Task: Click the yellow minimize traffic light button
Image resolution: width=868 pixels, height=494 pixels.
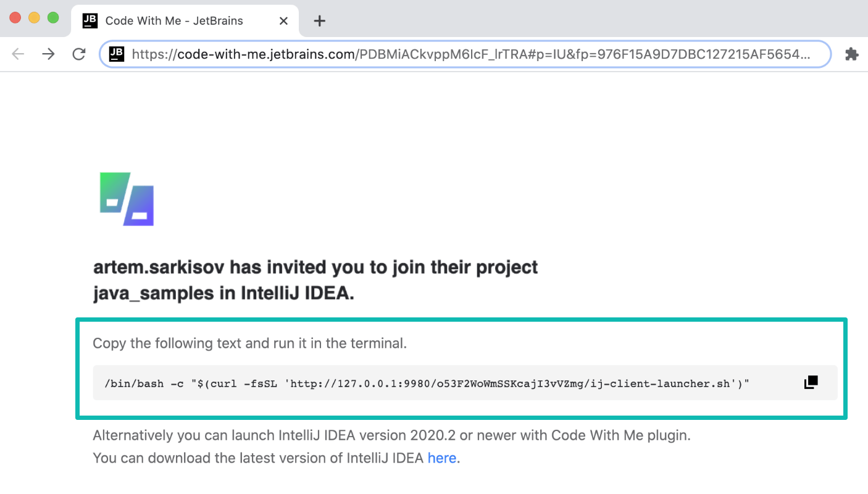Action: [35, 20]
